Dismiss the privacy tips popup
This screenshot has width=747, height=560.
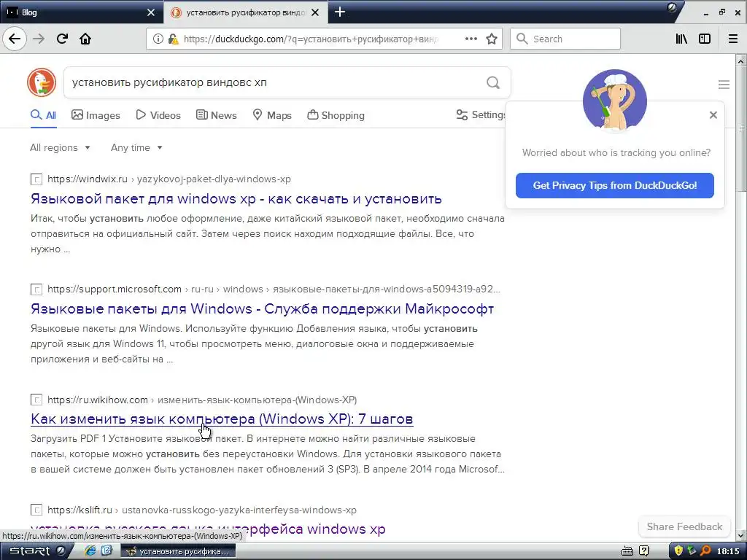(x=713, y=114)
